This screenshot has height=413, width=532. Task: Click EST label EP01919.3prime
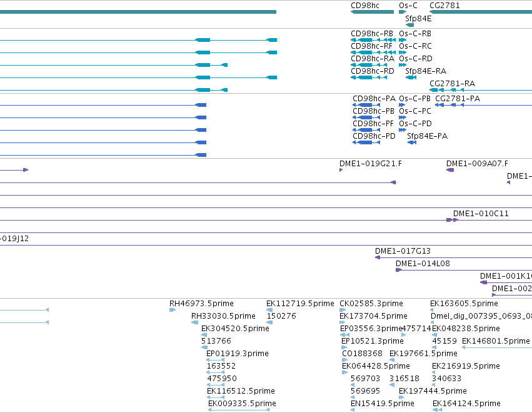tap(238, 354)
